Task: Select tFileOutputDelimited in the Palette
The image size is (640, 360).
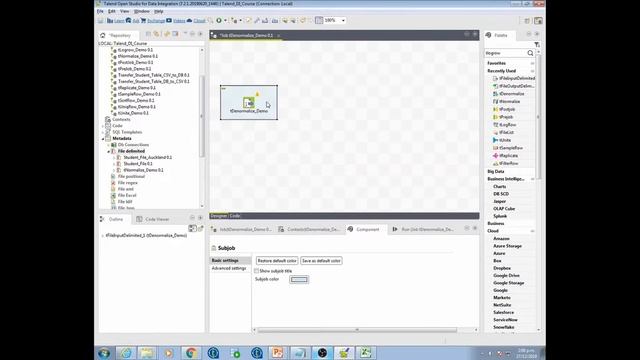Action: tap(514, 86)
